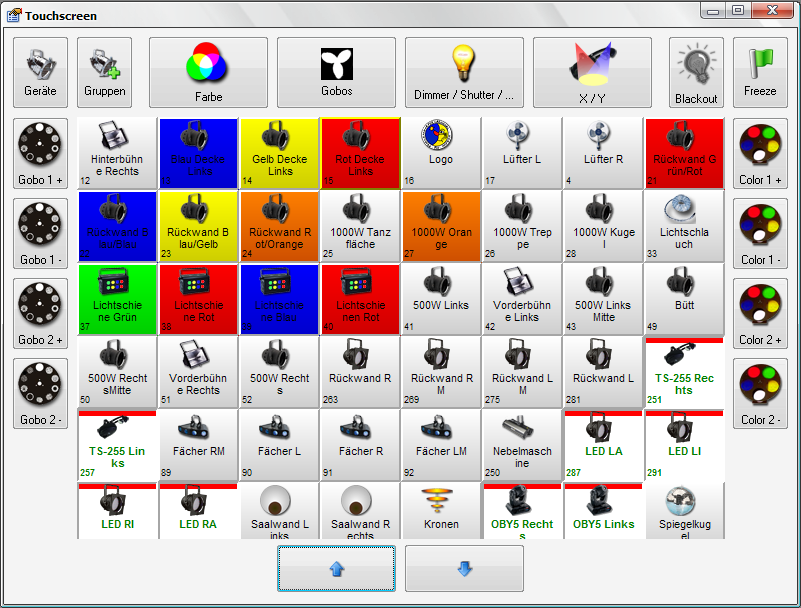Select the Logo device tile
This screenshot has height=608, width=801.
click(x=440, y=152)
